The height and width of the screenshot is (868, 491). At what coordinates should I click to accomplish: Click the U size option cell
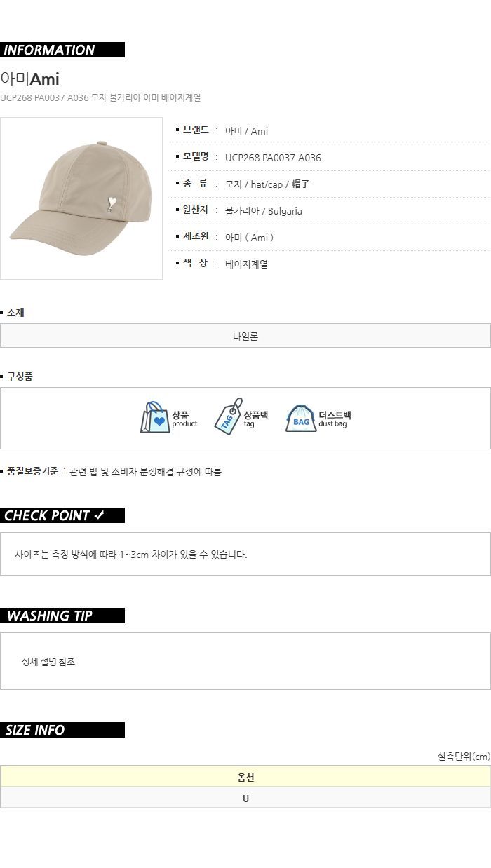click(245, 798)
